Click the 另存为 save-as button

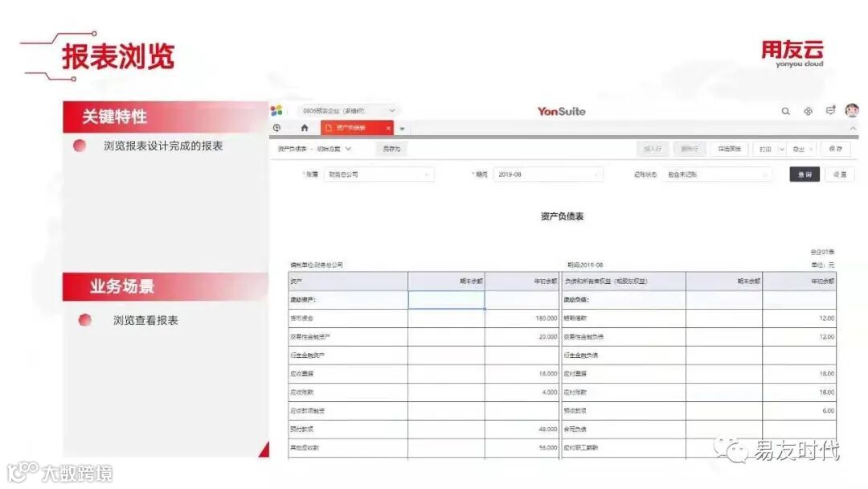(391, 149)
